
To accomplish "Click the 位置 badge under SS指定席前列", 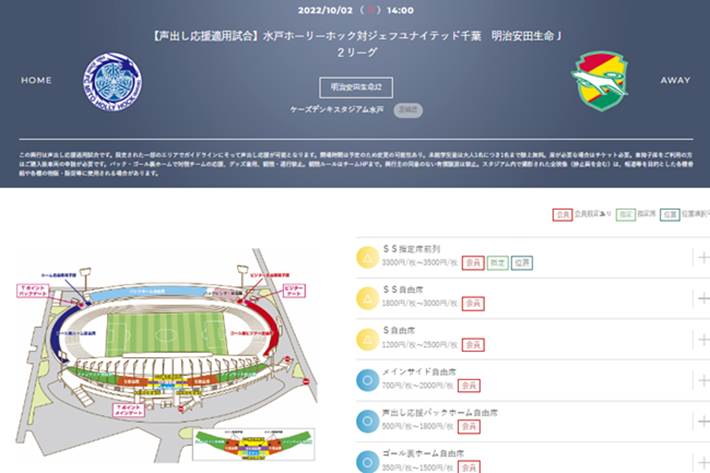I will point(522,263).
